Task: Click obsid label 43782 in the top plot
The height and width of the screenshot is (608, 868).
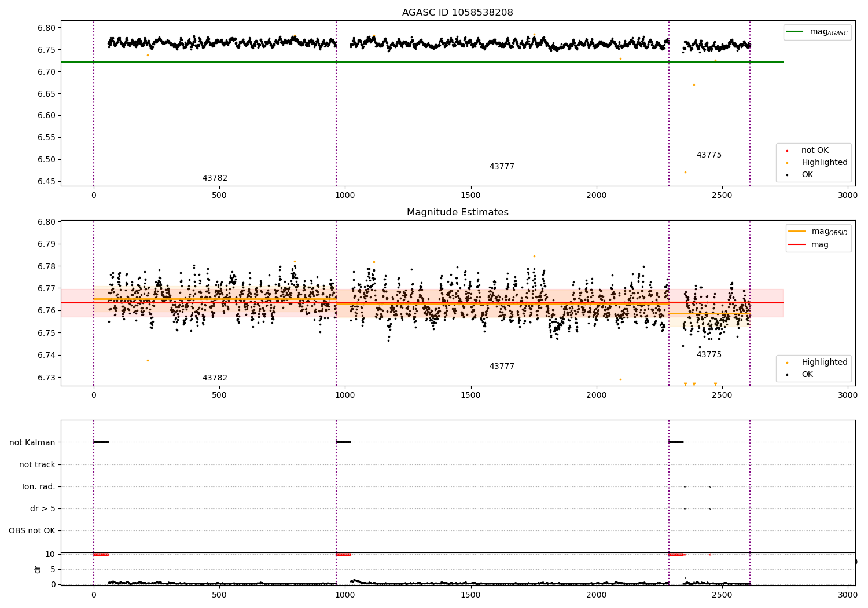Action: (x=215, y=178)
